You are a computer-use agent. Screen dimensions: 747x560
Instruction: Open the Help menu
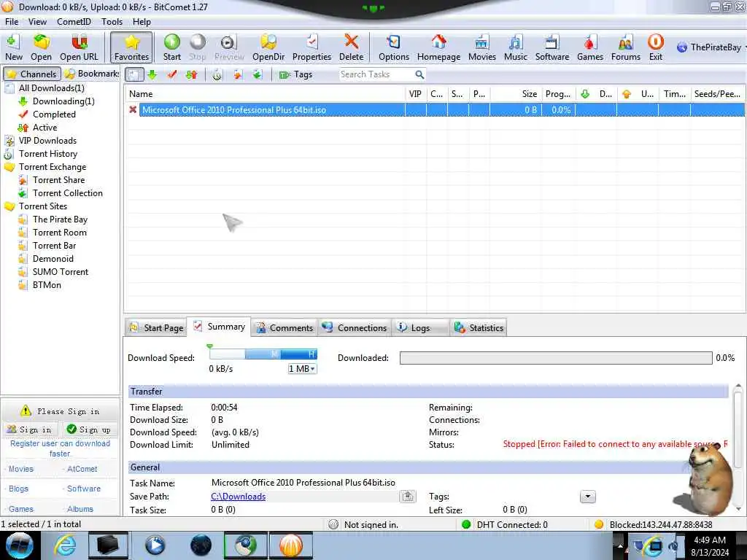(142, 22)
